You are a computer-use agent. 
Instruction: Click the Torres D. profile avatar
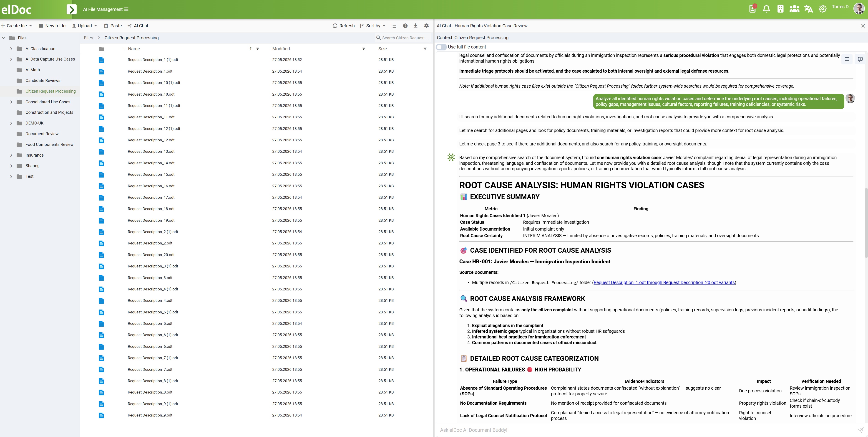[x=859, y=9]
